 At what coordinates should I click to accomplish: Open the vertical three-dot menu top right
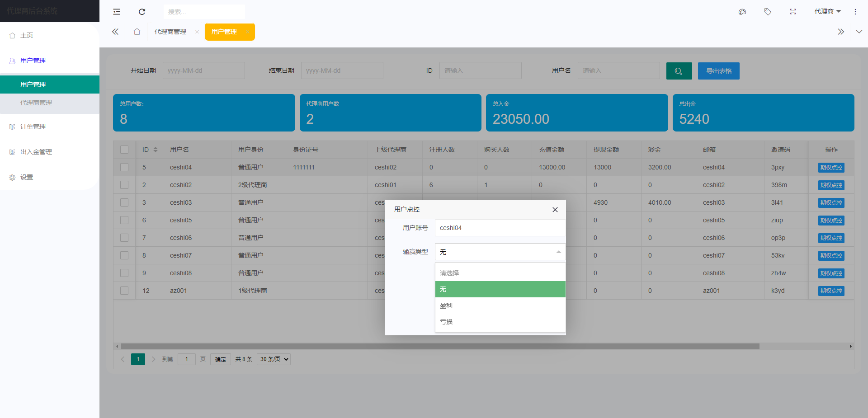[x=855, y=12]
